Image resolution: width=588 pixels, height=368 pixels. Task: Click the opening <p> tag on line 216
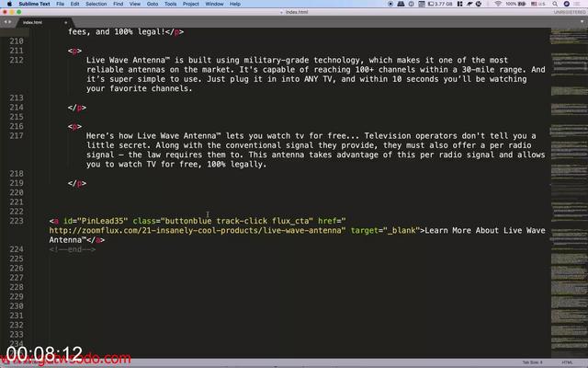pyautogui.click(x=74, y=126)
